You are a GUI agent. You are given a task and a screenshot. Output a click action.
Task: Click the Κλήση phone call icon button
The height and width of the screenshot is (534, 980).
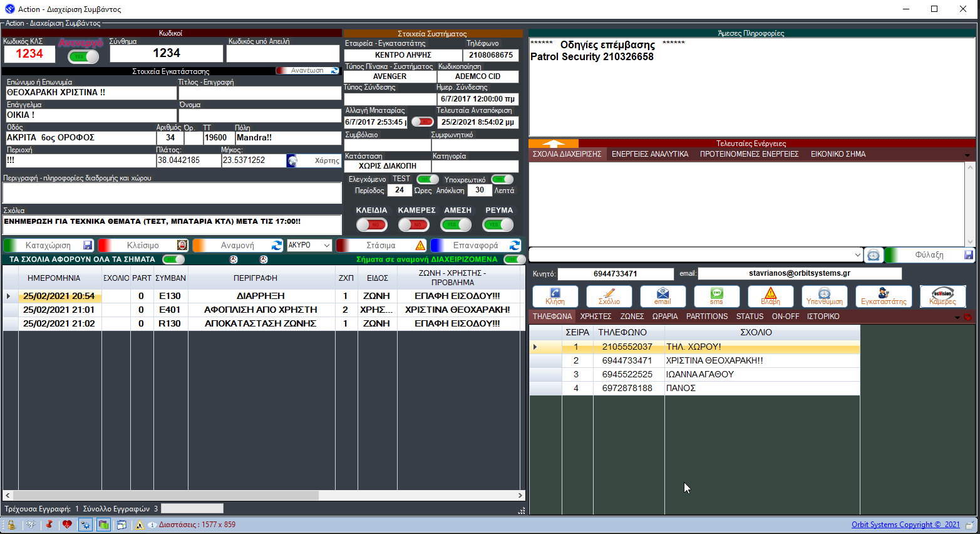(x=555, y=296)
